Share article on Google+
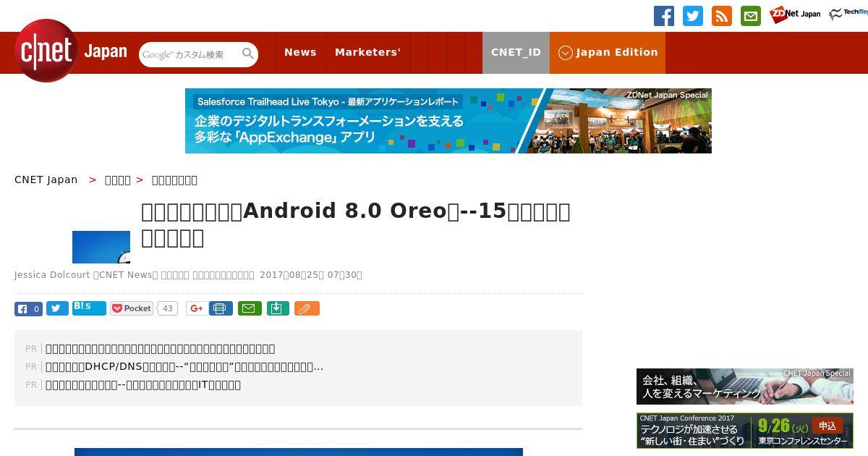Image resolution: width=868 pixels, height=456 pixels. [x=197, y=308]
